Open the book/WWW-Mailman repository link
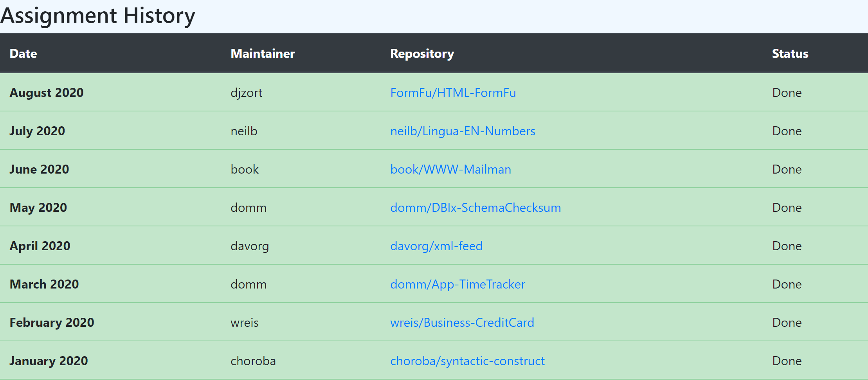This screenshot has height=380, width=868. (x=450, y=169)
